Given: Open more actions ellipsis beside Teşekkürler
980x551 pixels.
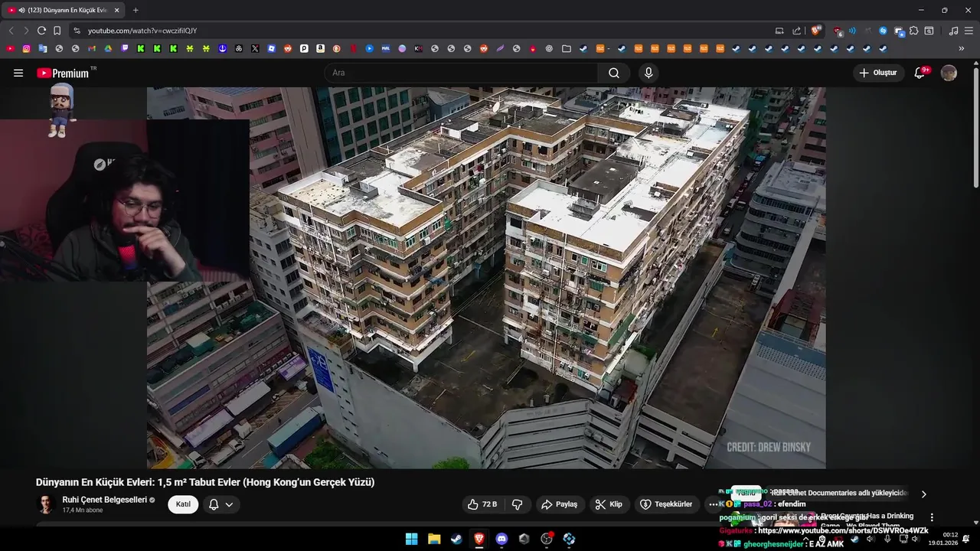Looking at the screenshot, I should (x=714, y=504).
